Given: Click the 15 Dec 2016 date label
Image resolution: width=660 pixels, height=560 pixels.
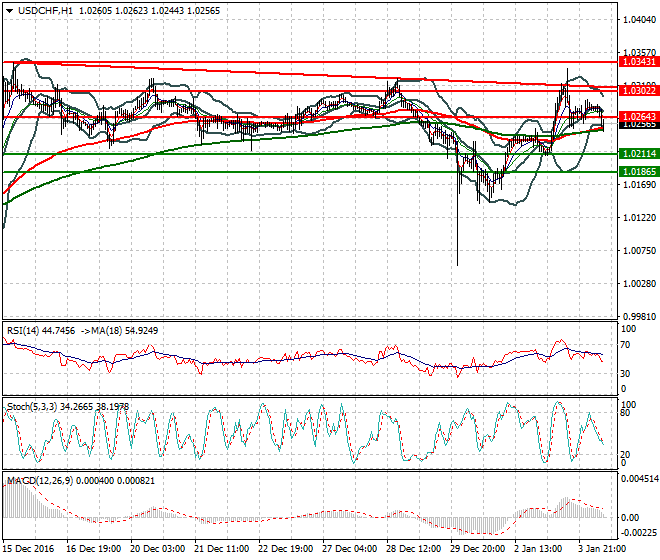Looking at the screenshot, I should pyautogui.click(x=29, y=549).
